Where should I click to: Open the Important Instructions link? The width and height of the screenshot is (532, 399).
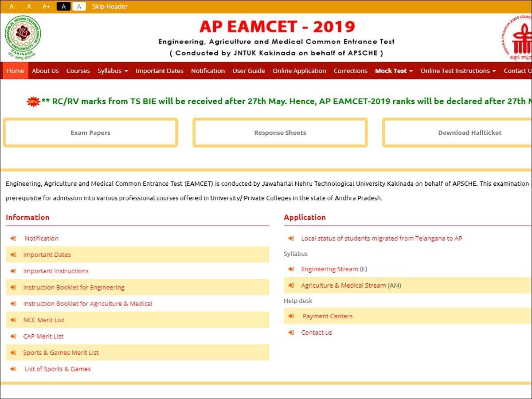pyautogui.click(x=56, y=271)
